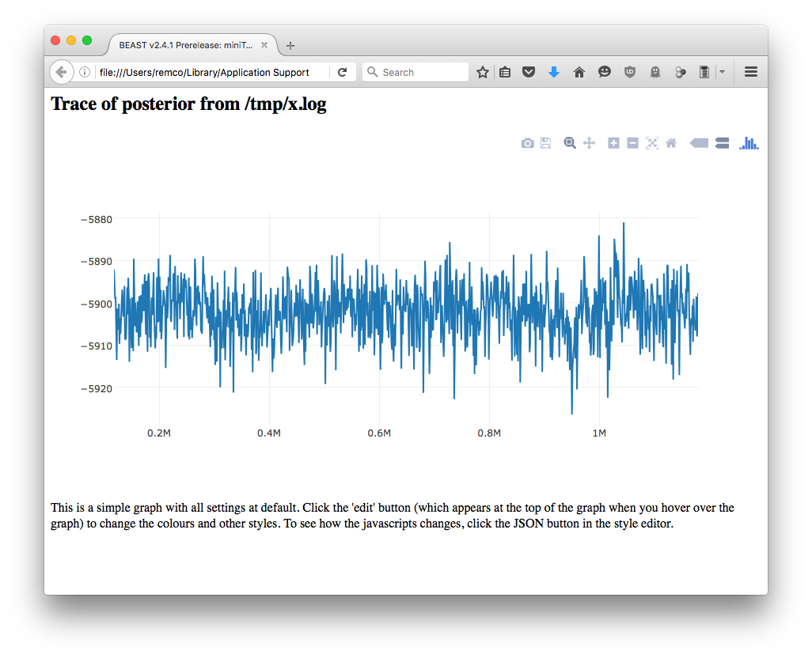
Task: Open the smiley chat bubble icon
Action: (605, 72)
